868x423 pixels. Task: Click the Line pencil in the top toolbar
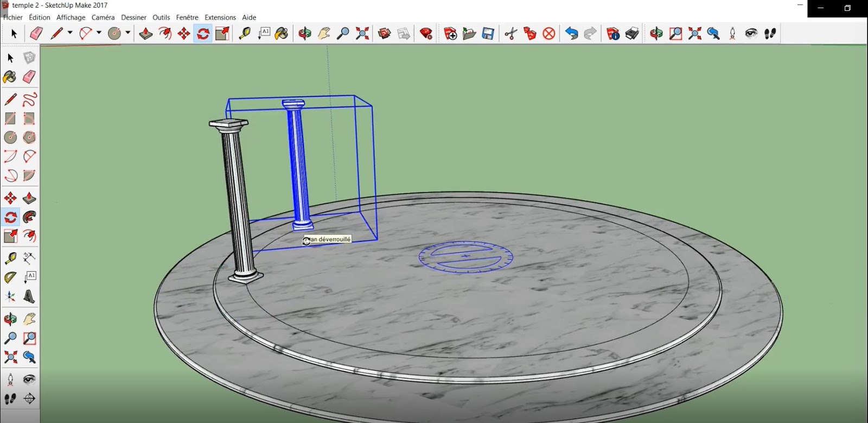tap(56, 34)
